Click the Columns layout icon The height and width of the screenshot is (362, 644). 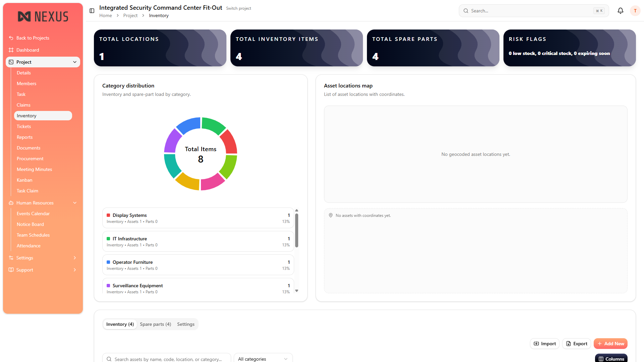(601, 359)
